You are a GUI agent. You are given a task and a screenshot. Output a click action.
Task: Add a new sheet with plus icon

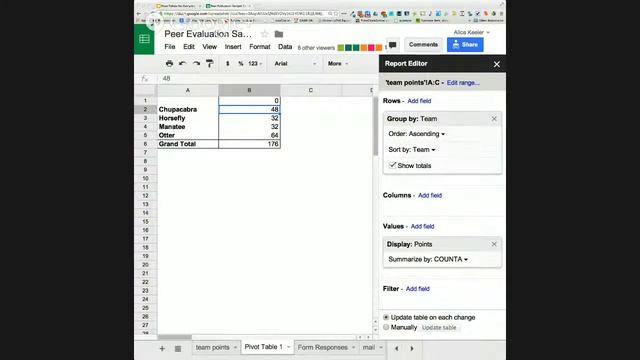(162, 348)
